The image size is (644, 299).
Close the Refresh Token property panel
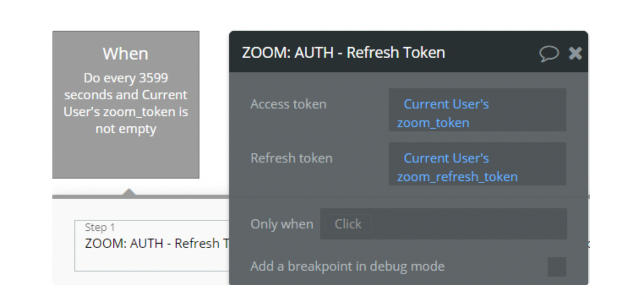[575, 53]
